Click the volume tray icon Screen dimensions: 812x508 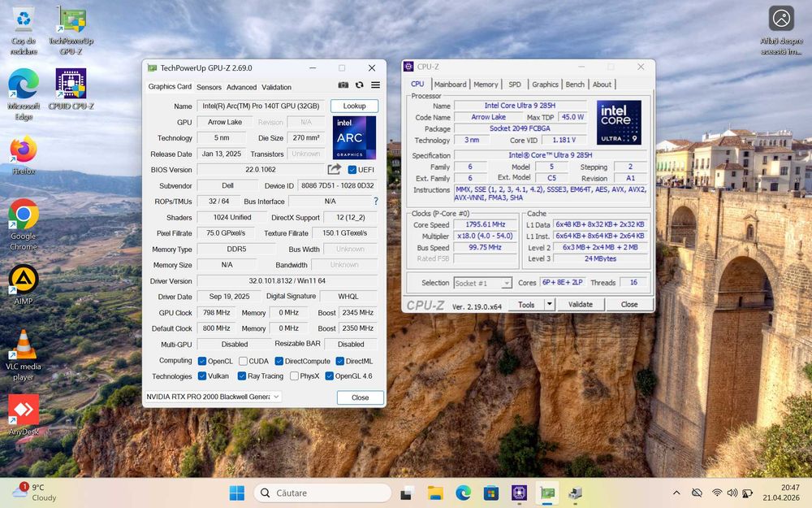click(x=732, y=493)
